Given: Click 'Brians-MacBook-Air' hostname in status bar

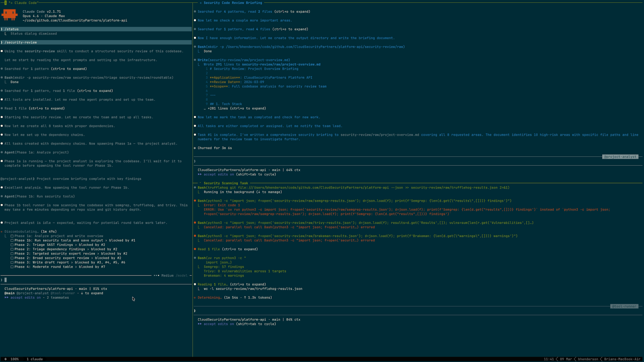Looking at the screenshot, I should click(622, 359).
